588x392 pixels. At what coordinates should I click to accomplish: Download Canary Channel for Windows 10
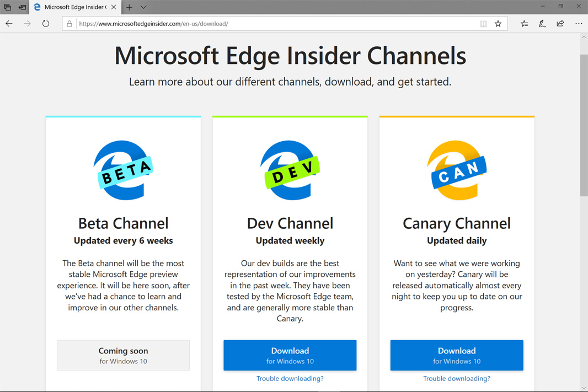point(456,355)
